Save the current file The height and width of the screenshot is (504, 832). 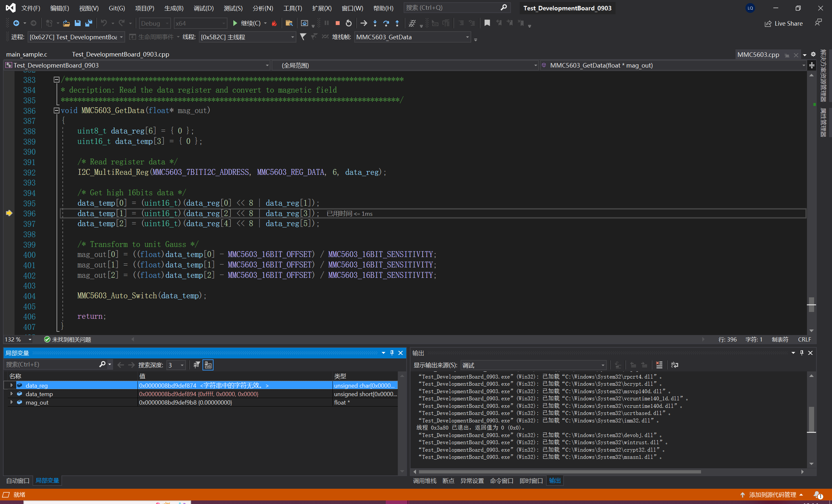coord(78,23)
